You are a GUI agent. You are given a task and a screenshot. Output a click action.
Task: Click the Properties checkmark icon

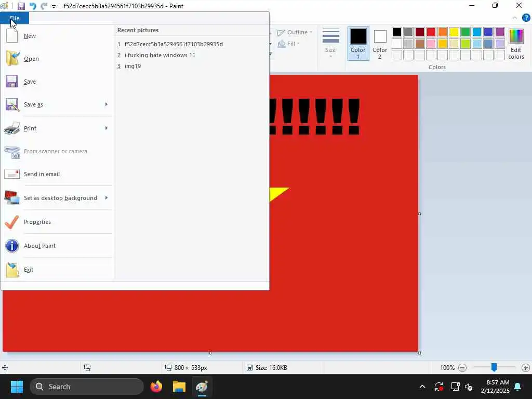pyautogui.click(x=12, y=222)
